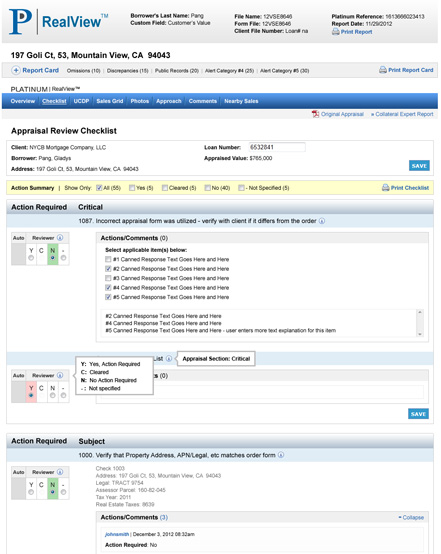Switch to the Overview tab

23,101
